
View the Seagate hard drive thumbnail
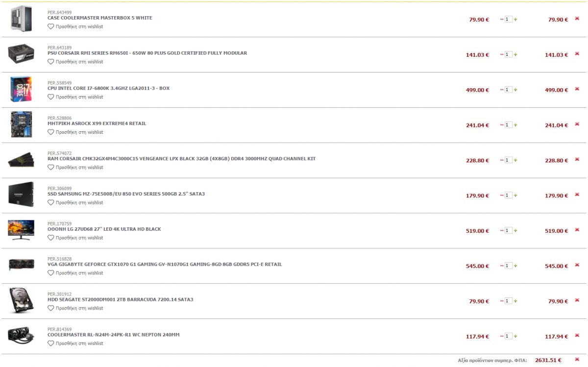21,300
